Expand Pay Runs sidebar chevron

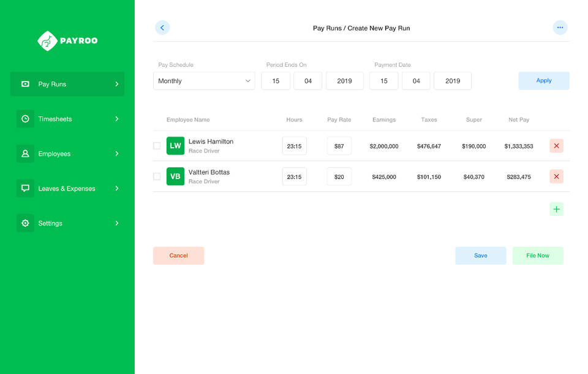pyautogui.click(x=116, y=84)
